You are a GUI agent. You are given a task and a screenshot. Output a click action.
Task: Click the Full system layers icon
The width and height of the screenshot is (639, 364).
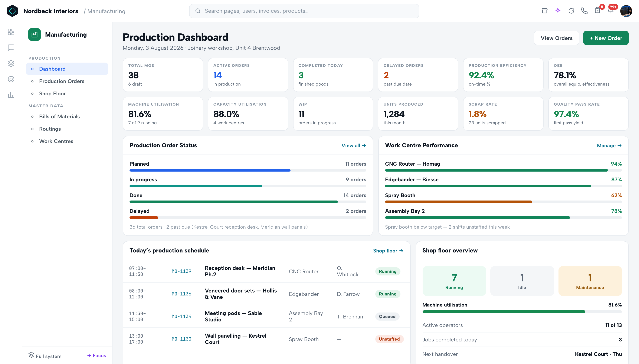tap(31, 355)
